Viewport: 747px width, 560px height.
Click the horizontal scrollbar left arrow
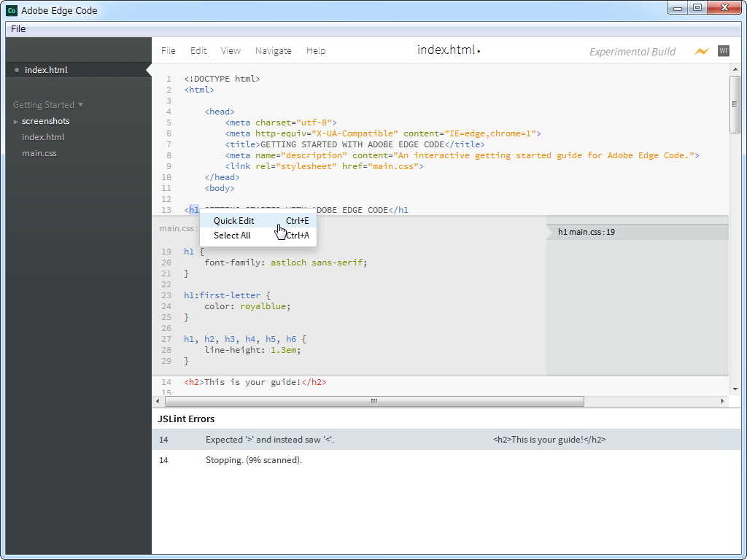click(x=158, y=401)
